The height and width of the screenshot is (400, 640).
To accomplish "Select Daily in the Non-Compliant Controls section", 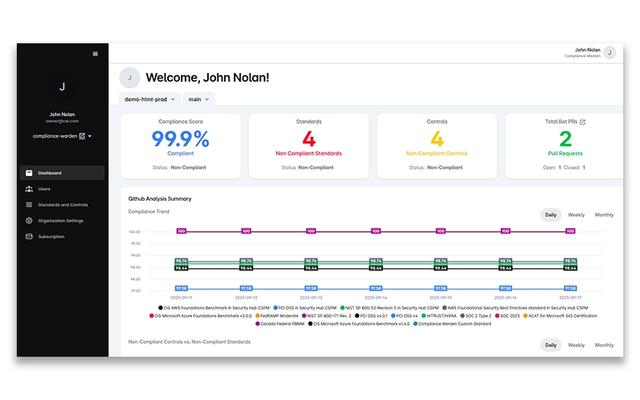I will 550,345.
